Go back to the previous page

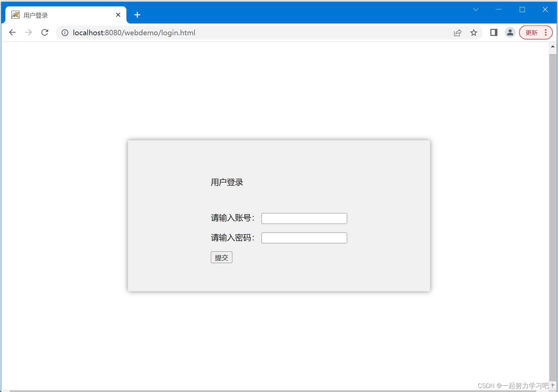click(x=12, y=33)
